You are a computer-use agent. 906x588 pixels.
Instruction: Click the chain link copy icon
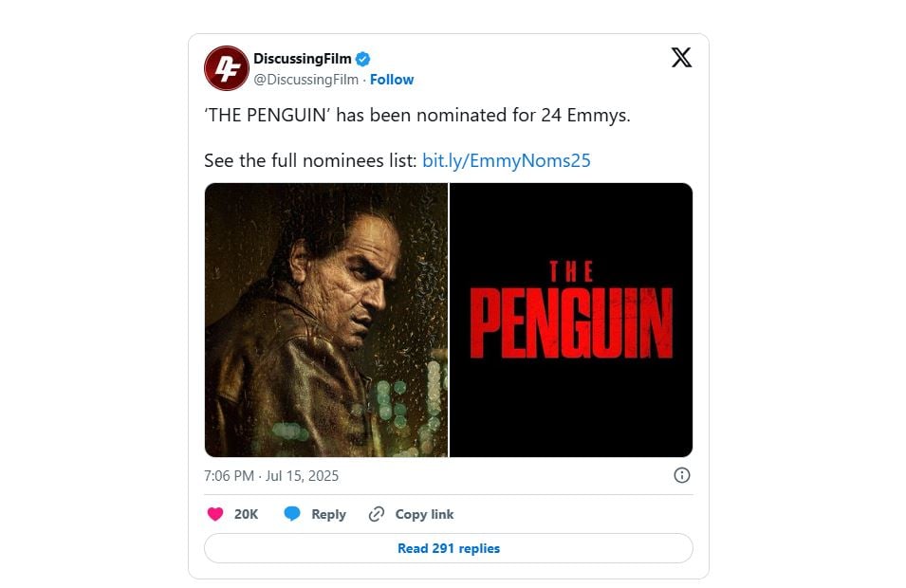click(x=377, y=514)
